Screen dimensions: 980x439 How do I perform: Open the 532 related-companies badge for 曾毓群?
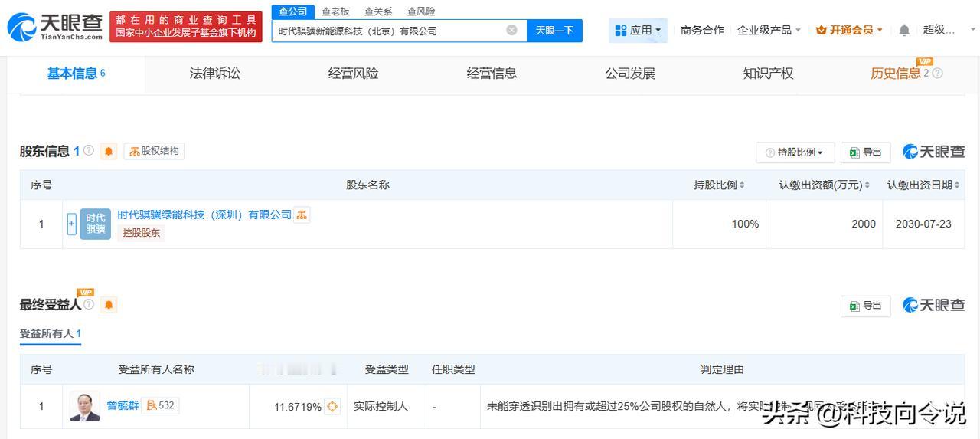pyautogui.click(x=161, y=405)
